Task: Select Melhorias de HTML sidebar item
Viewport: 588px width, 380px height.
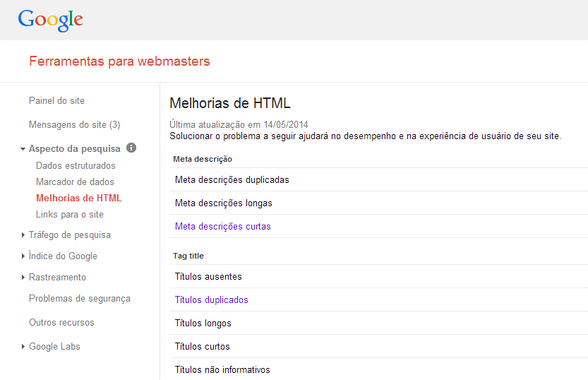Action: point(78,198)
